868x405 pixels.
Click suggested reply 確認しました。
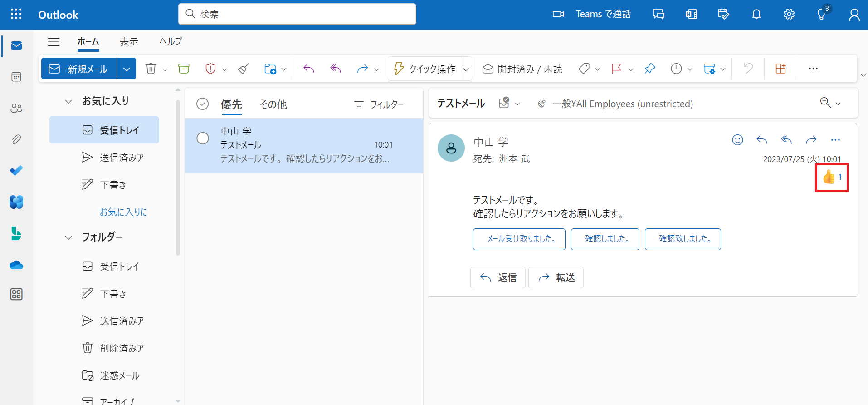pos(605,239)
